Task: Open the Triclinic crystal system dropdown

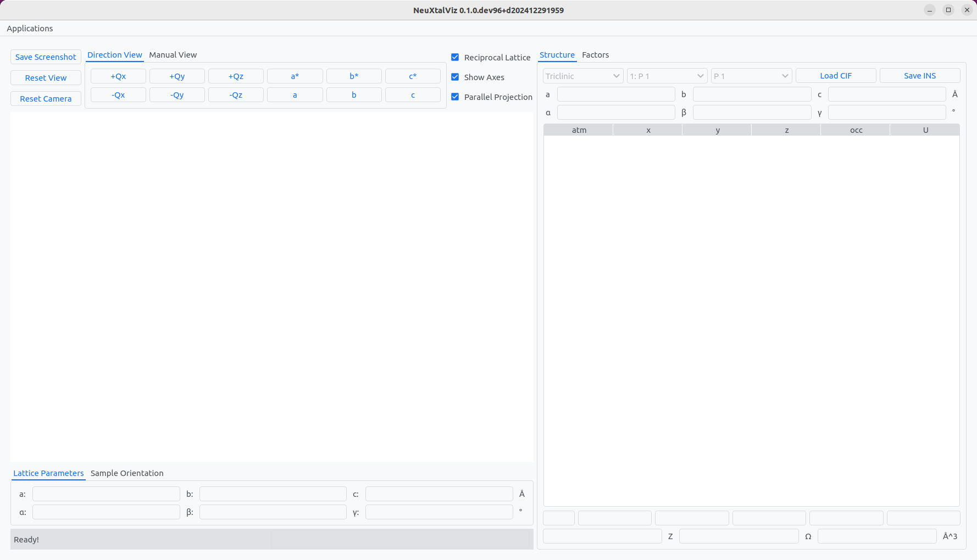Action: (x=582, y=76)
